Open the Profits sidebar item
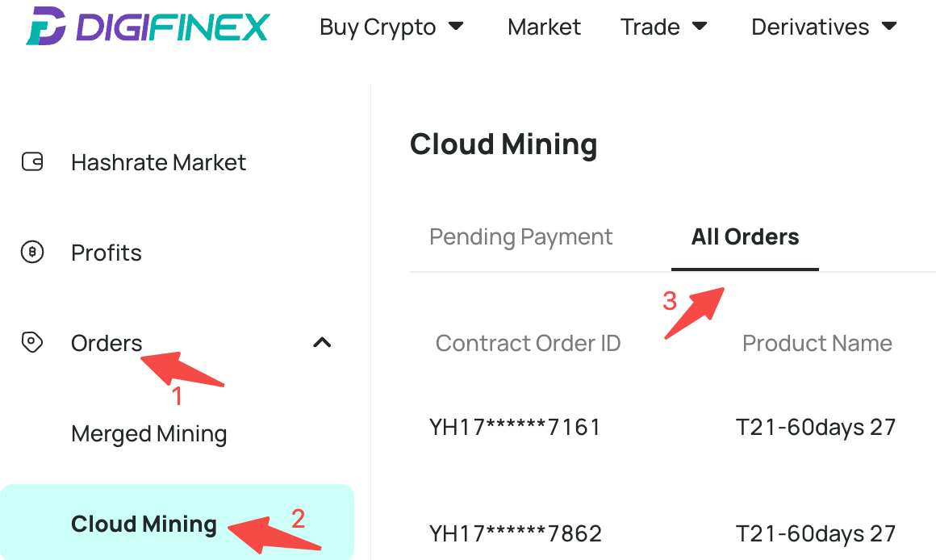936x560 pixels. (107, 253)
